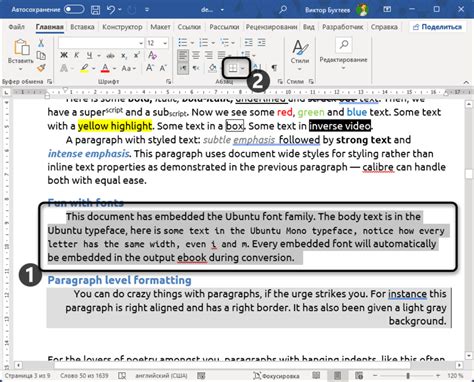
Task: Toggle Фокусировка focus mode
Action: pos(276,376)
